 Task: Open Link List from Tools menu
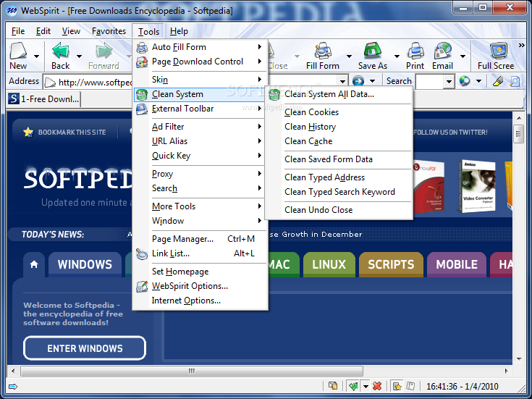(x=199, y=253)
